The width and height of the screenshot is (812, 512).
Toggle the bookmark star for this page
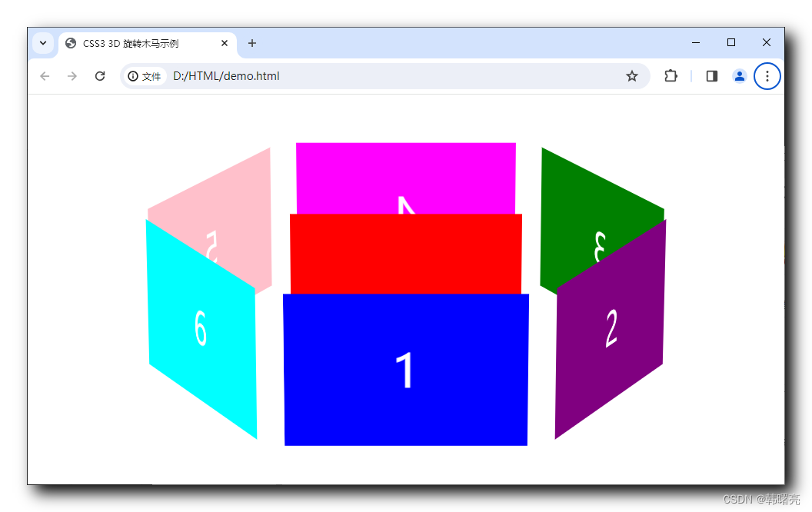[631, 76]
